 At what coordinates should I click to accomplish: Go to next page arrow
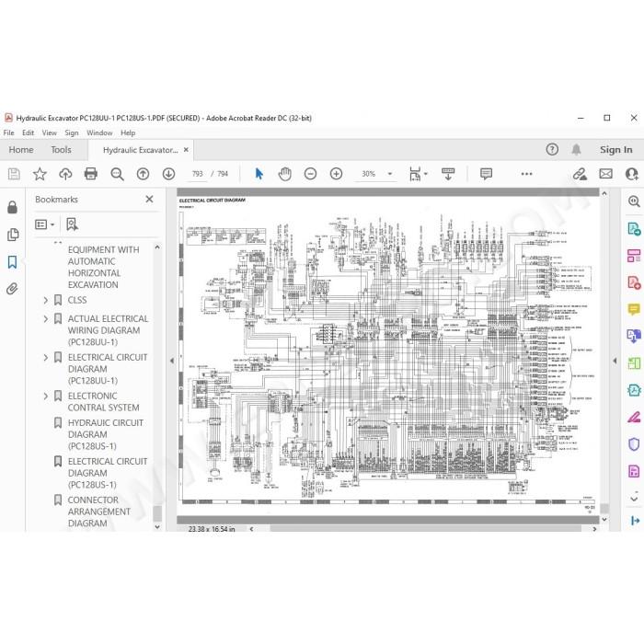168,174
